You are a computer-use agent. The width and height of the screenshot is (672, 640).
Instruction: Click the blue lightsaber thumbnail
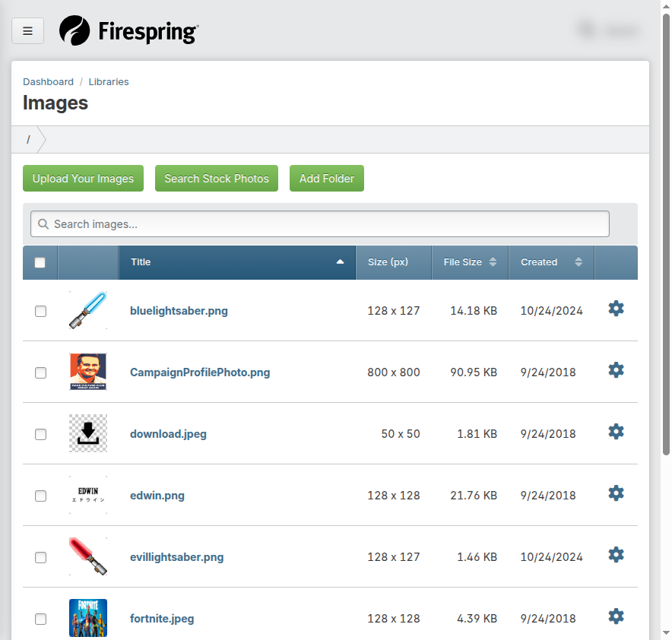click(88, 310)
